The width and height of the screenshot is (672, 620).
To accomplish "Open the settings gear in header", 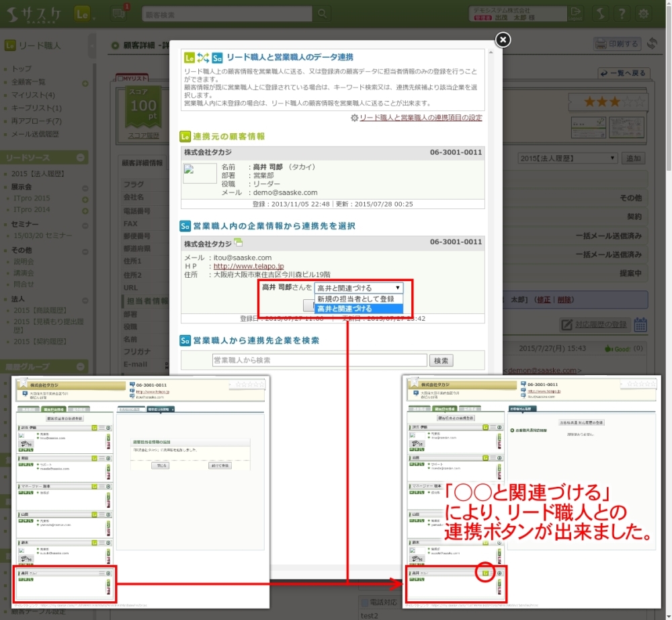I will tap(644, 13).
